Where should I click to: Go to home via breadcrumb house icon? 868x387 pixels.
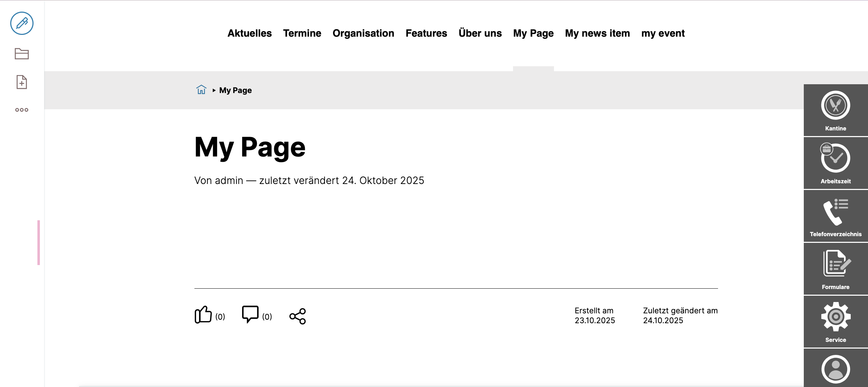(201, 90)
